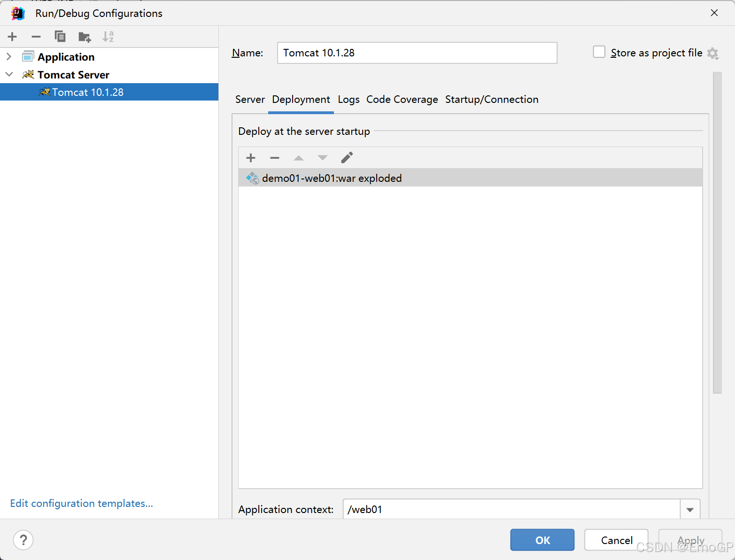Open the Logs tab
Screen dimensions: 735x560
[348, 100]
